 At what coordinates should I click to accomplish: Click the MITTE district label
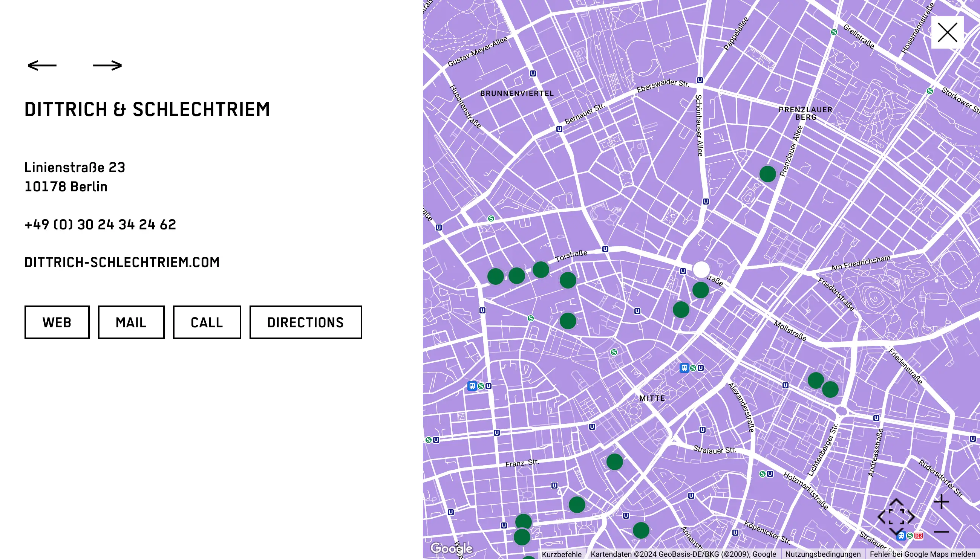[652, 398]
